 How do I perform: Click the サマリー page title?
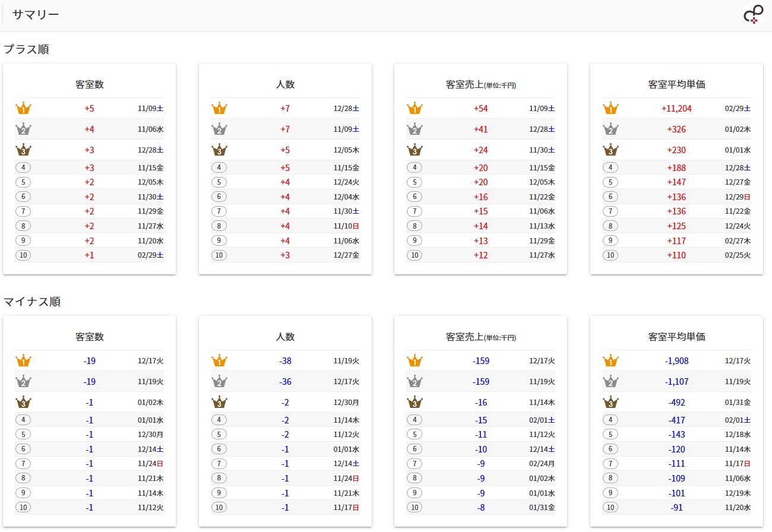tap(36, 15)
